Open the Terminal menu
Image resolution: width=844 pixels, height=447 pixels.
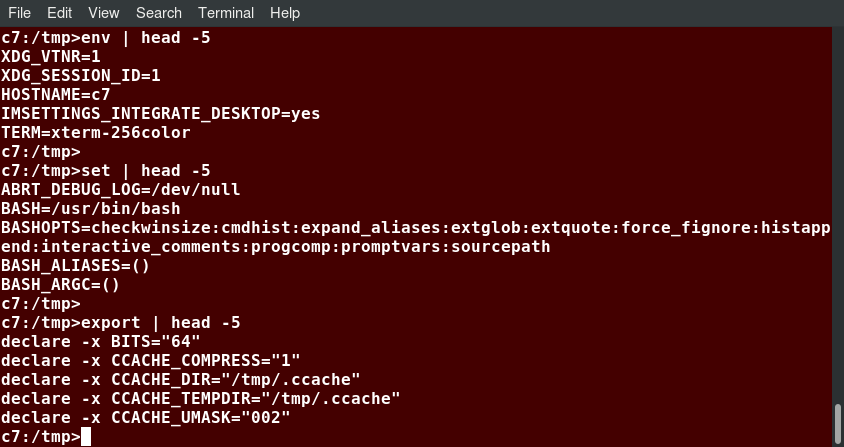click(226, 13)
